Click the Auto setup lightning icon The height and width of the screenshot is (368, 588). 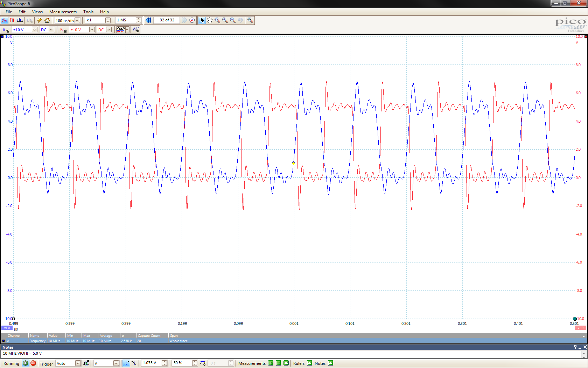coord(39,20)
